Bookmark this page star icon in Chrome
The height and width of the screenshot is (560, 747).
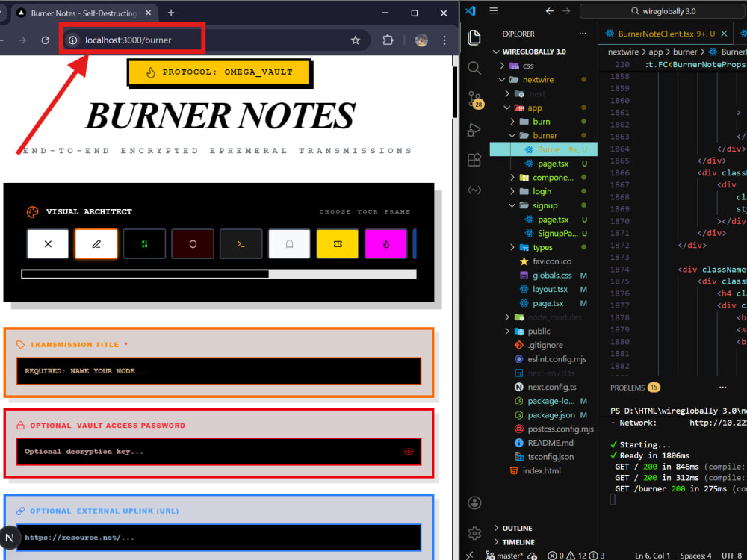pyautogui.click(x=356, y=40)
